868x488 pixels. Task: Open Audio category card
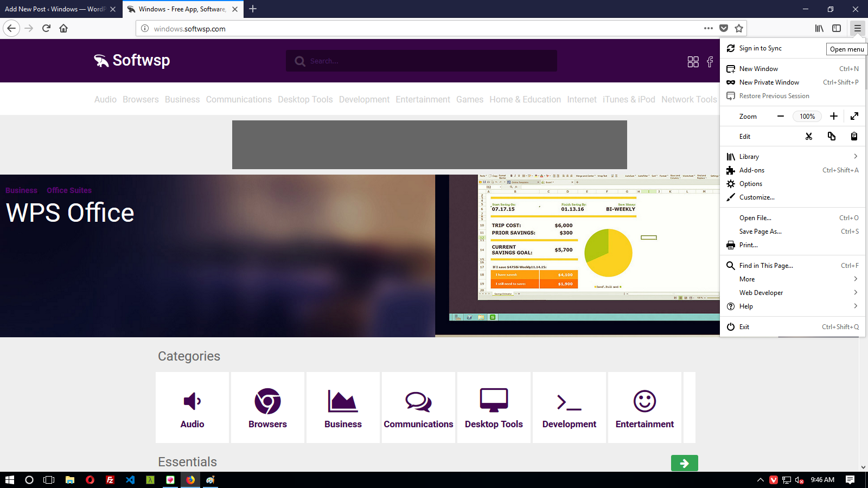click(x=192, y=407)
